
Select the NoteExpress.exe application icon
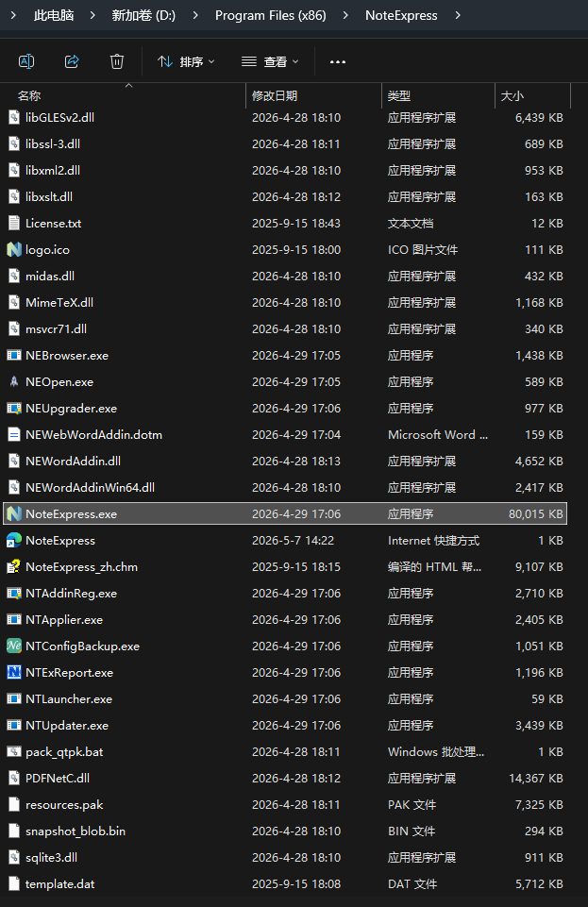[14, 514]
